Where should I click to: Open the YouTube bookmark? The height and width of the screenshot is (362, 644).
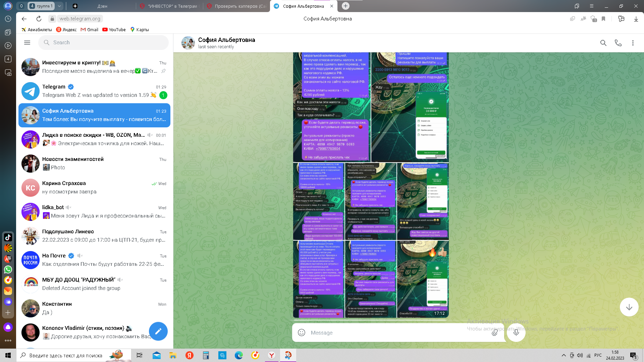pyautogui.click(x=114, y=29)
